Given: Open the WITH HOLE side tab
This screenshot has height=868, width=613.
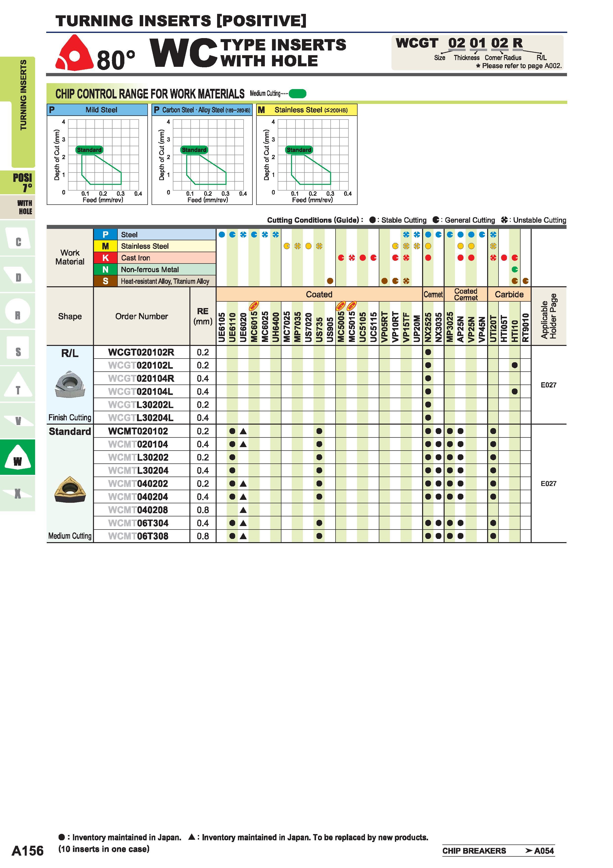Looking at the screenshot, I should tap(18, 207).
